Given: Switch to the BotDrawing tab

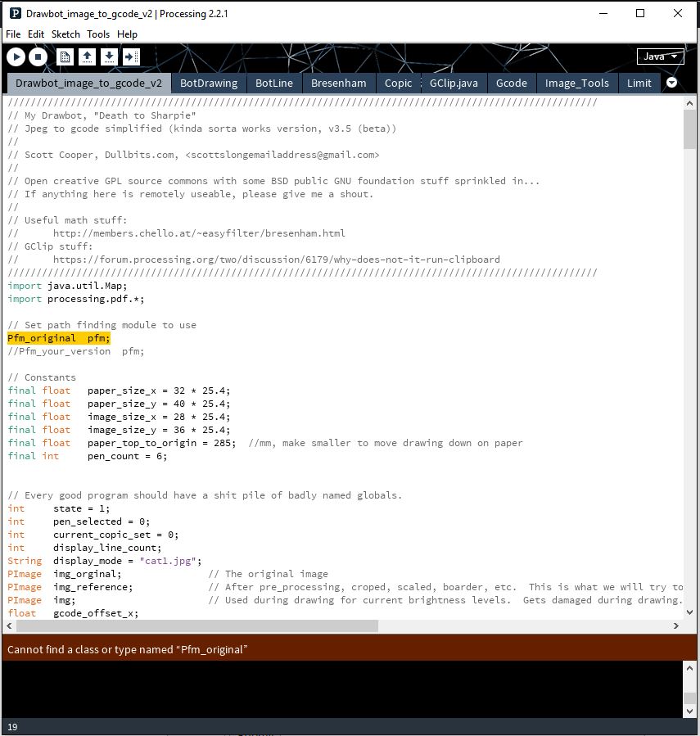Looking at the screenshot, I should pyautogui.click(x=209, y=83).
